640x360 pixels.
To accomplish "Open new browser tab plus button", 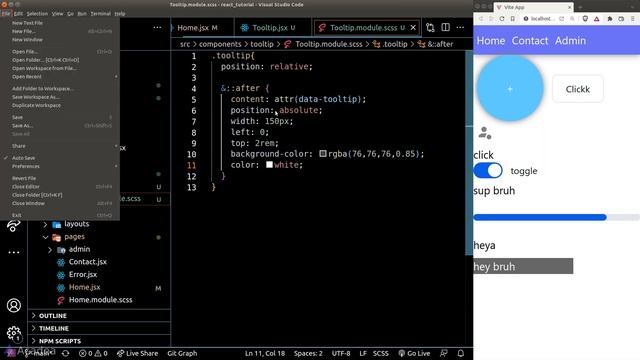I will pos(580,7).
